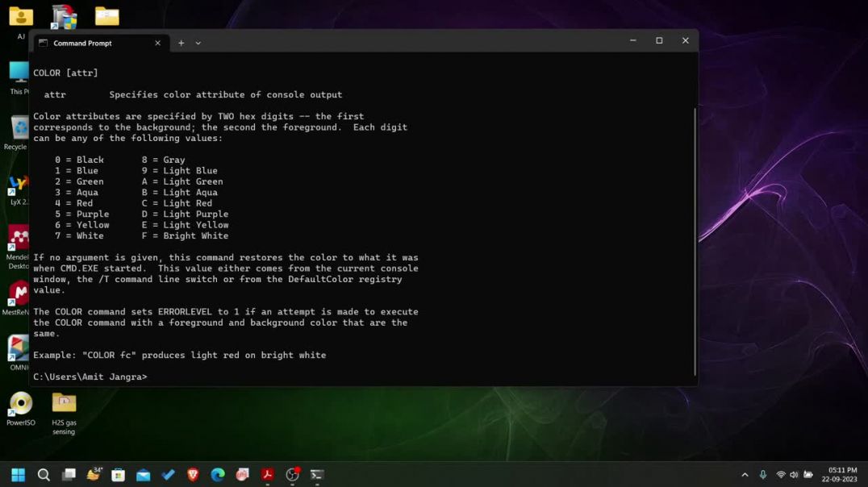Open This PC desktop icon
Image resolution: width=868 pixels, height=487 pixels.
pos(19,77)
